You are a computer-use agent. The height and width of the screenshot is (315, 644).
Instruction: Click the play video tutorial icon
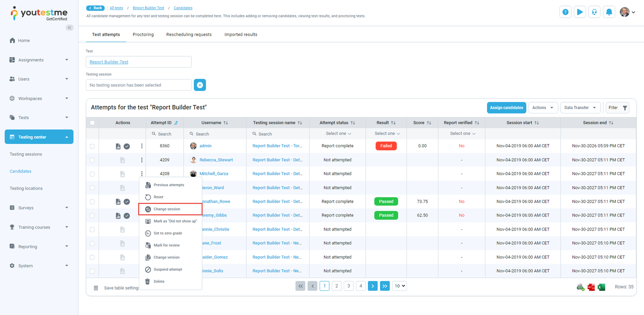pos(580,12)
